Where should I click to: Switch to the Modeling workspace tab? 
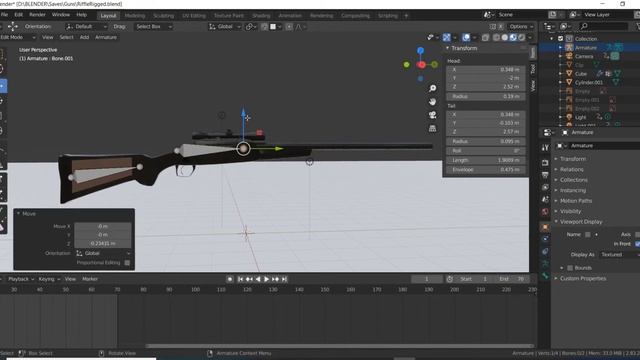click(x=135, y=16)
